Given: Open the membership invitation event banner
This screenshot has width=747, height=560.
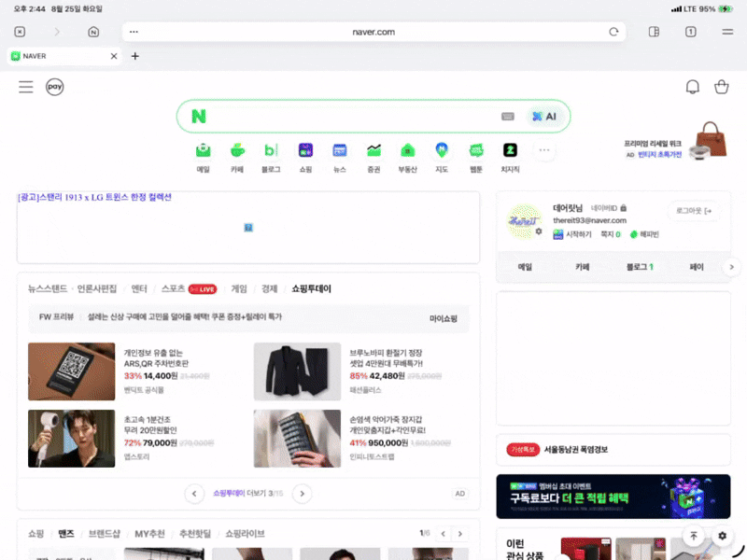Looking at the screenshot, I should point(613,497).
